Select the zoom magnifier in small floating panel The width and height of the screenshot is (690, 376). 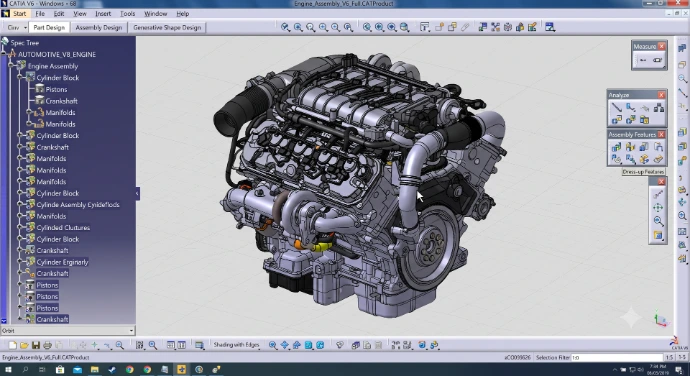(658, 221)
